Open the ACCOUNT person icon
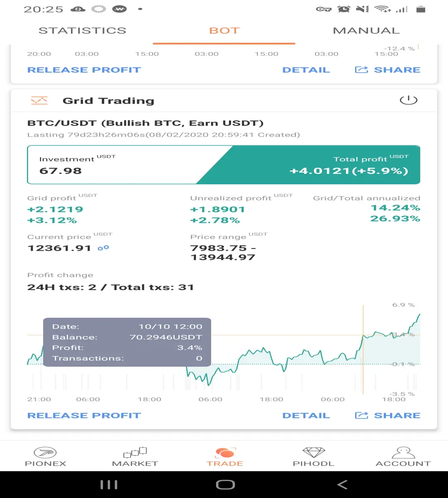Viewport: 448px width, 498px height. click(x=403, y=452)
